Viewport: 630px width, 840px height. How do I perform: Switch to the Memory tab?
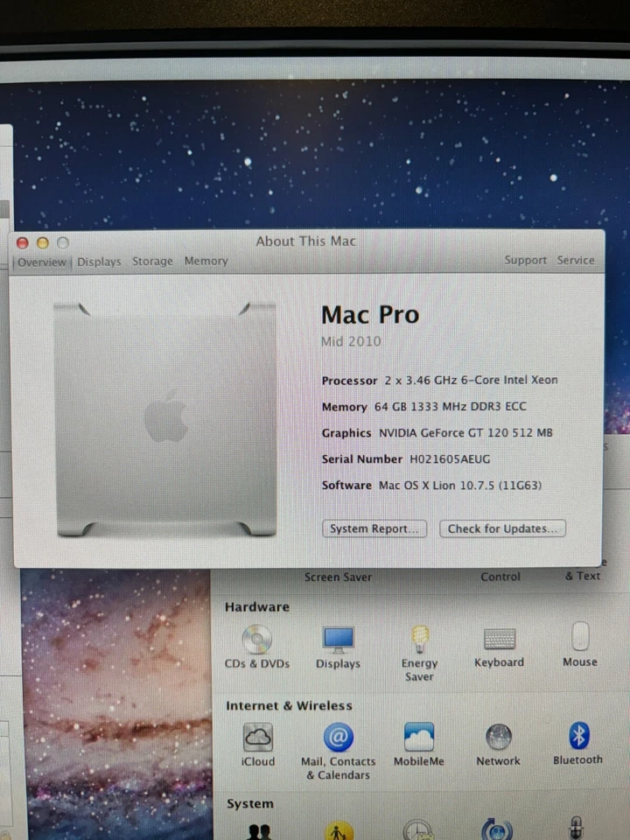pos(206,261)
